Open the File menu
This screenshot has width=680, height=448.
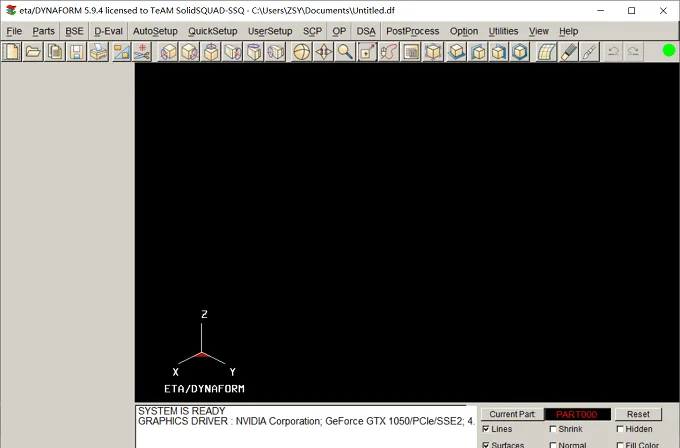click(14, 31)
